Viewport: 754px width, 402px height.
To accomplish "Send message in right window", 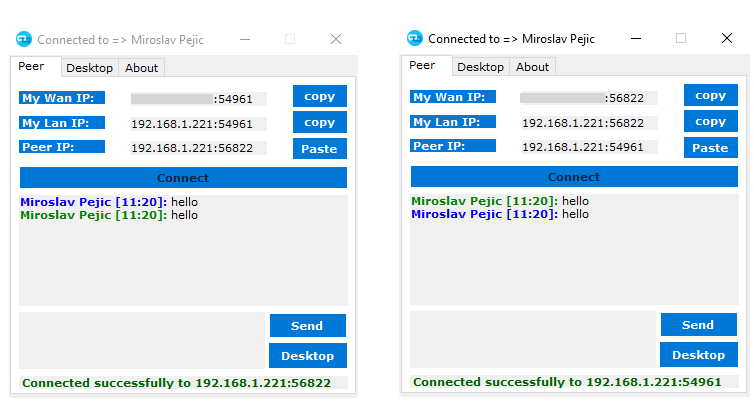I will [699, 325].
